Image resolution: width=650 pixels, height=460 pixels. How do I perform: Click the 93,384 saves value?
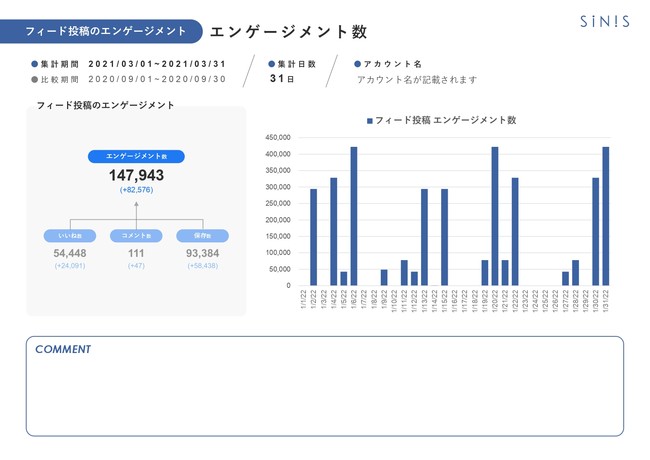(203, 254)
